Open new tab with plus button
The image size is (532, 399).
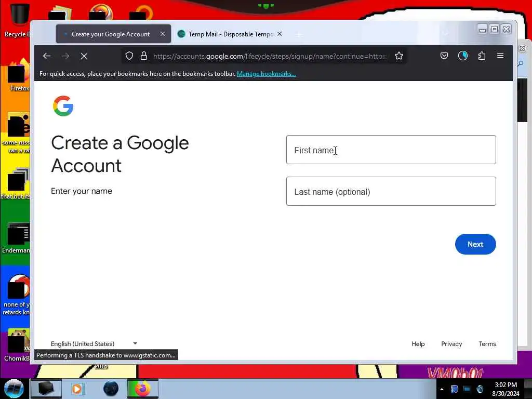click(299, 34)
